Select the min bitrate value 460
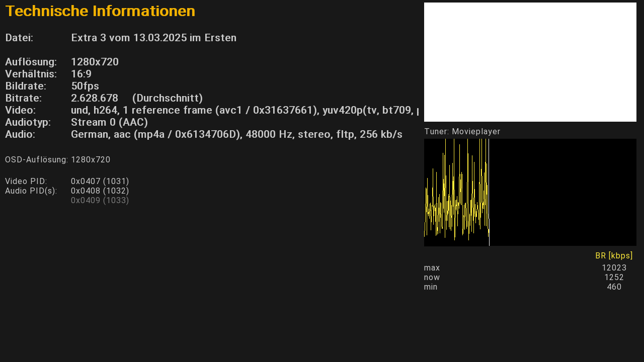The image size is (644, 362). pyautogui.click(x=614, y=287)
